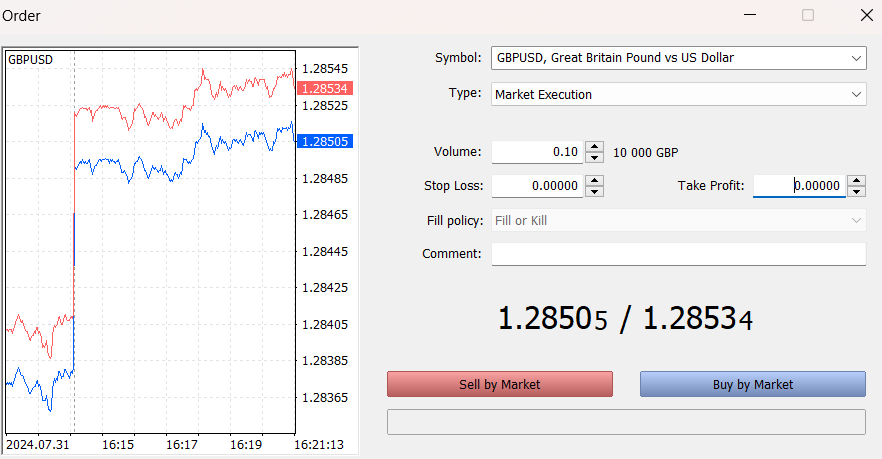Click the 16:17 time axis label
The image size is (882, 459).
click(x=182, y=444)
